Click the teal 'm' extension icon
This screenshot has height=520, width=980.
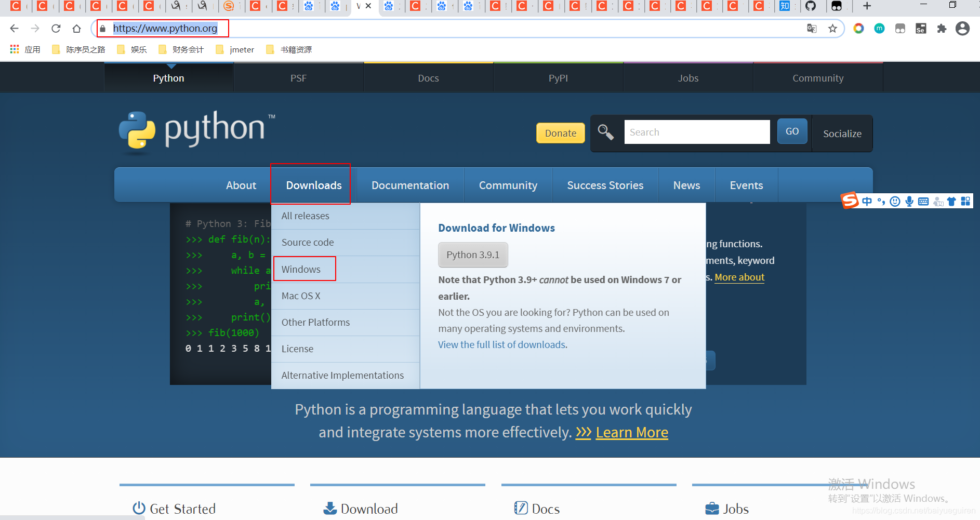[879, 29]
